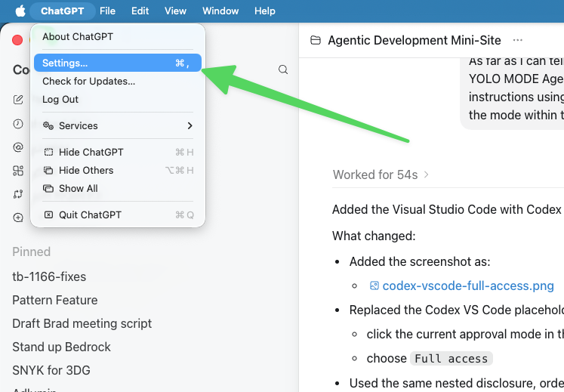
Task: Expand the Worked for 54s details
Action: [x=381, y=175]
